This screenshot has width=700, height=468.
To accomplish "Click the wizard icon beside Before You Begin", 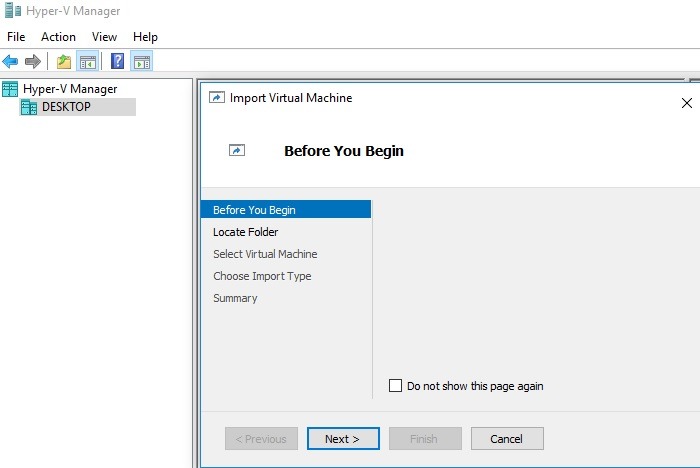I will (237, 150).
